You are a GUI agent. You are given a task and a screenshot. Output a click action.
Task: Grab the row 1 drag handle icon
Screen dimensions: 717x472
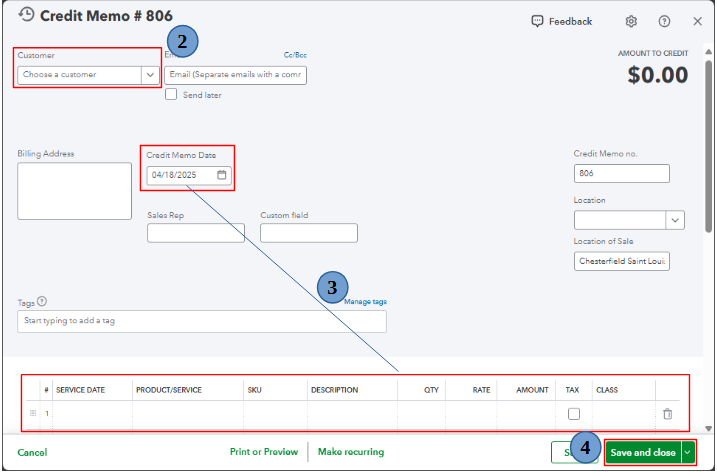pyautogui.click(x=33, y=413)
